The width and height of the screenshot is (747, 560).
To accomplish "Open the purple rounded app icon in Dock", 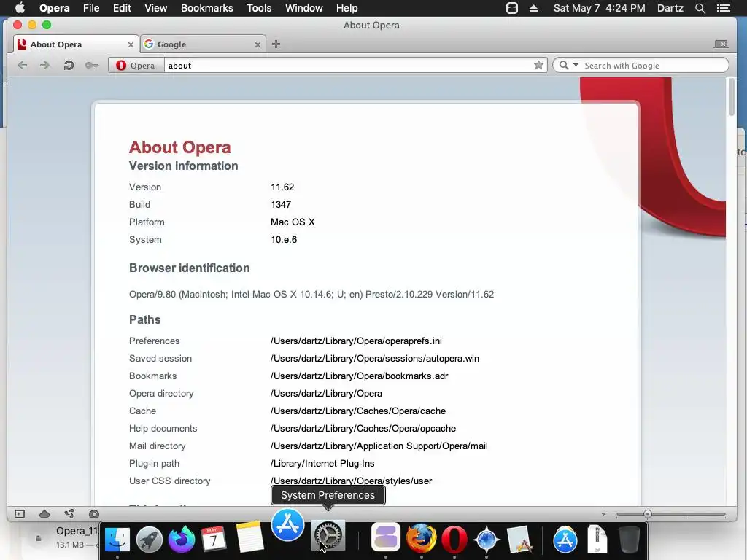I will [x=385, y=536].
